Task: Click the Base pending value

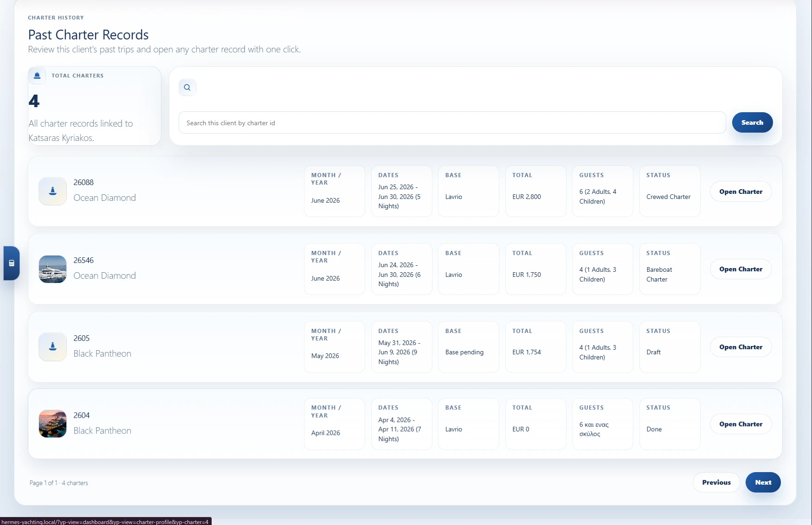Action: click(x=464, y=352)
